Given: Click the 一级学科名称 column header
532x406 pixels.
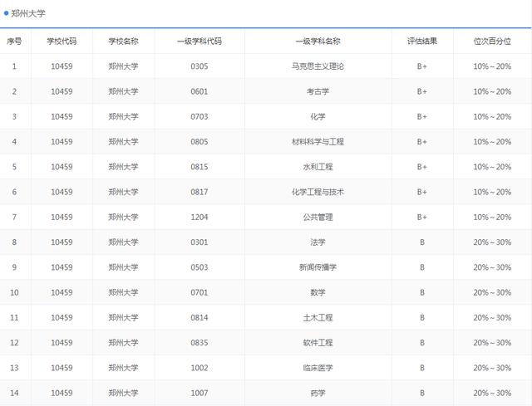Looking at the screenshot, I should pos(318,42).
